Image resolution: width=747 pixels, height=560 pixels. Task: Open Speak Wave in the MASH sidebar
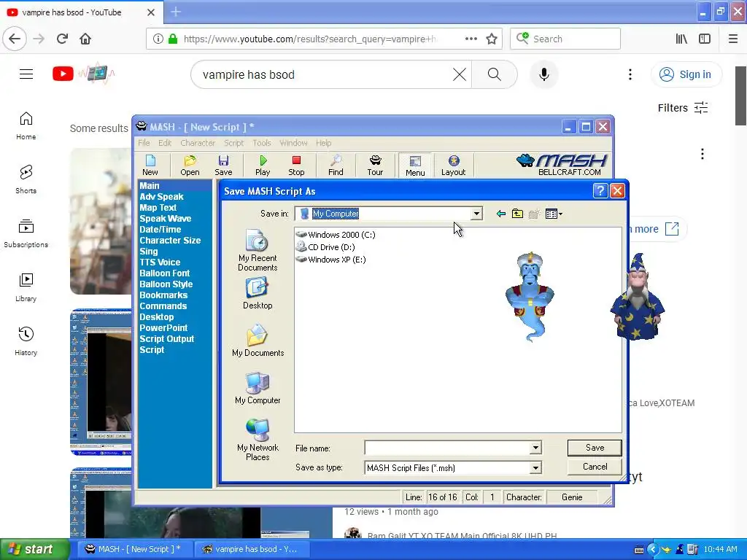point(166,219)
